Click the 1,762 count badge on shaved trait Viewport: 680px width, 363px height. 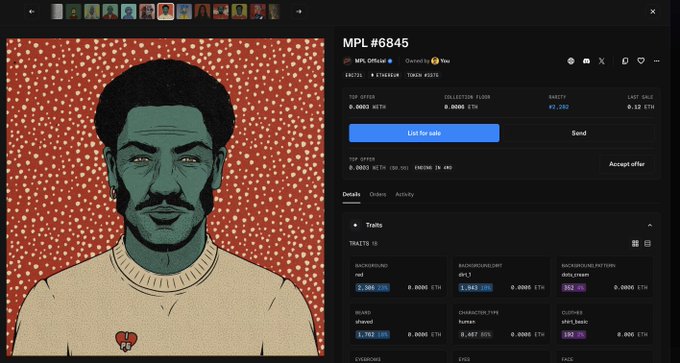tap(373, 335)
